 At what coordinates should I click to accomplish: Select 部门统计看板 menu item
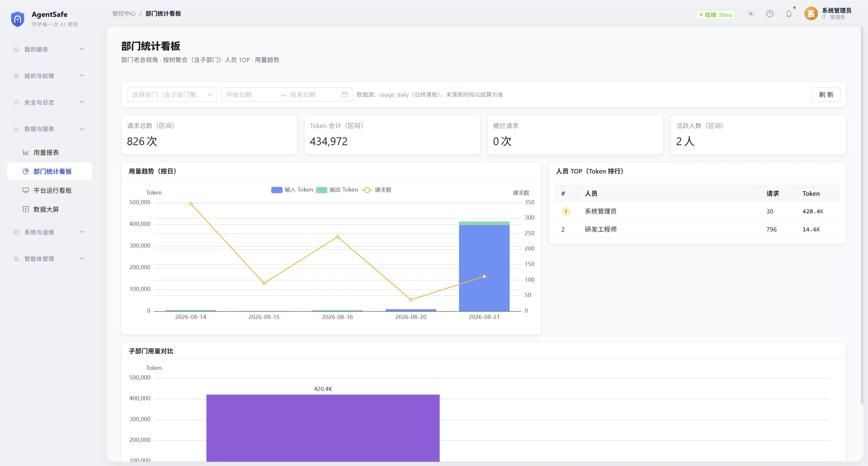49,171
